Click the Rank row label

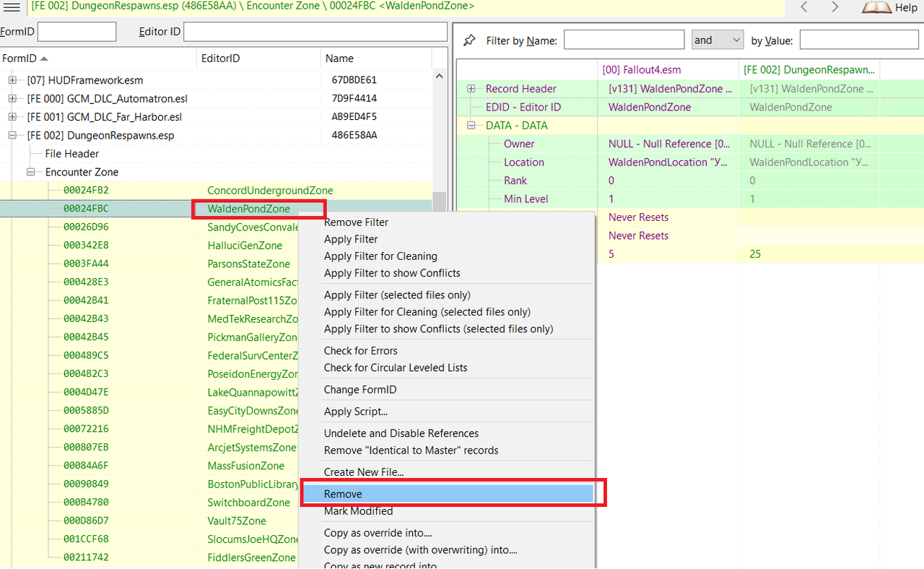tap(515, 181)
